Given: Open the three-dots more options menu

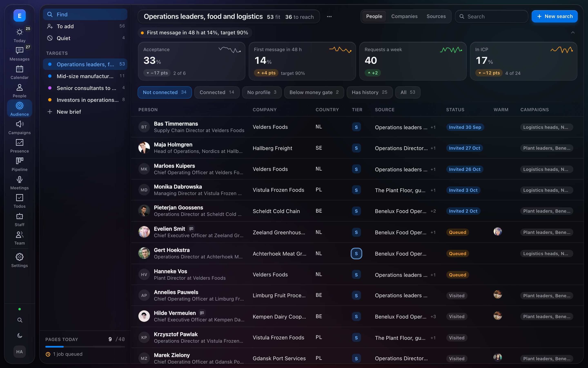Looking at the screenshot, I should coord(329,17).
